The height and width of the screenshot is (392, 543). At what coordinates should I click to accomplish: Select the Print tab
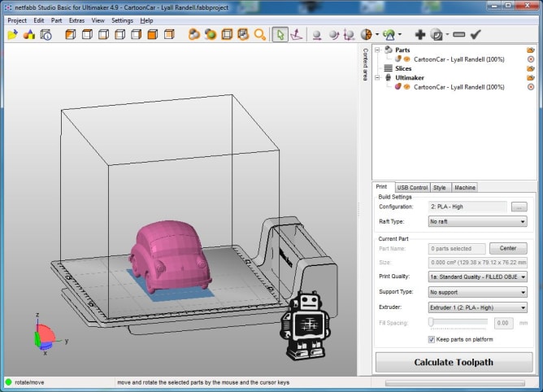(x=381, y=186)
